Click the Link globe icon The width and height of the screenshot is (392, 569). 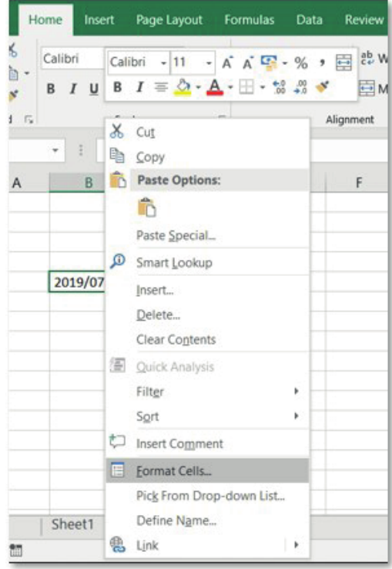coord(118,544)
